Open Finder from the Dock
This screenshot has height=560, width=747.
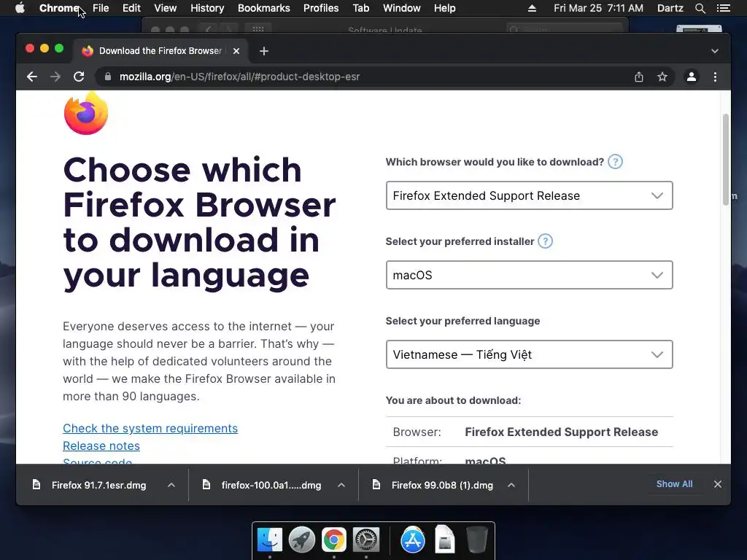(270, 540)
